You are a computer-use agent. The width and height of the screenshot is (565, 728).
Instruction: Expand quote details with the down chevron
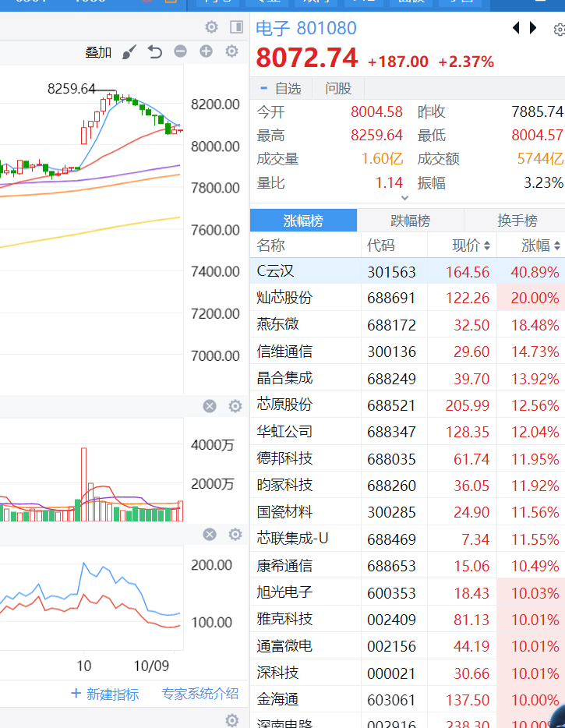point(404,198)
